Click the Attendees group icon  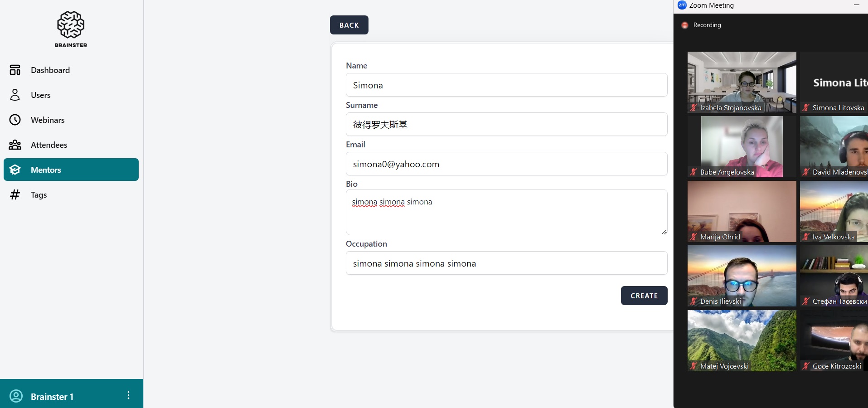coord(15,145)
